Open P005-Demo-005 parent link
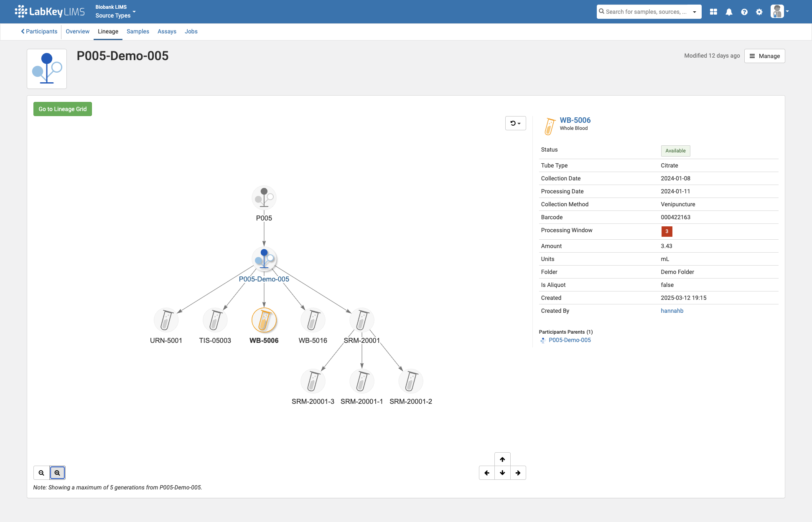This screenshot has width=812, height=522. (570, 340)
